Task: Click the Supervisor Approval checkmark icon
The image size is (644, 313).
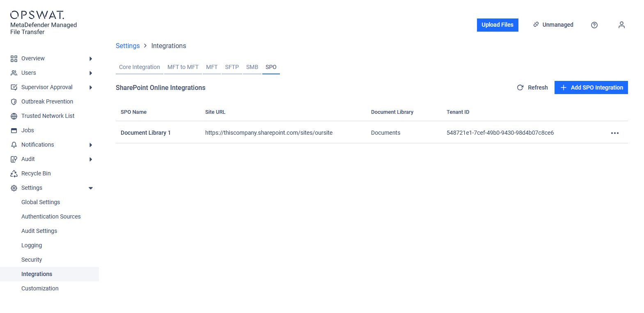Action: coord(14,87)
